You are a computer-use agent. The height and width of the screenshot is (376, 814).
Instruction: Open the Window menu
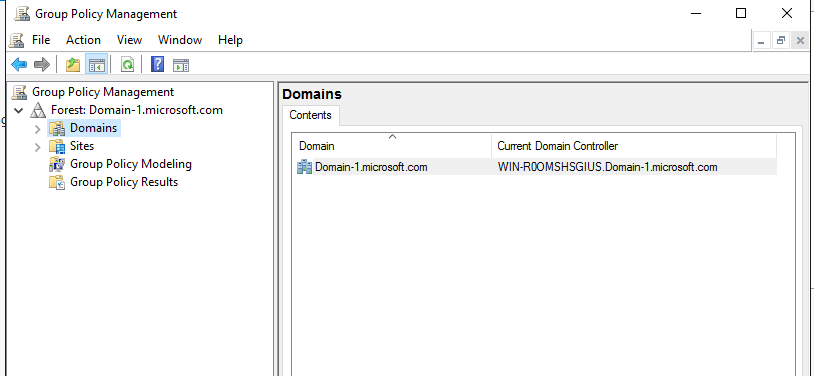[x=180, y=40]
